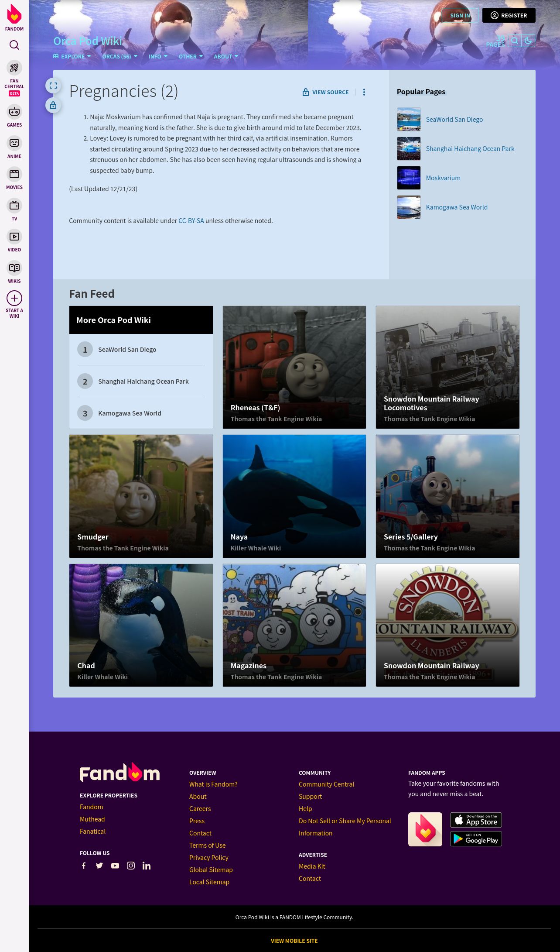Image resolution: width=560 pixels, height=952 pixels.
Task: Open the Careers footer link
Action: pos(200,809)
